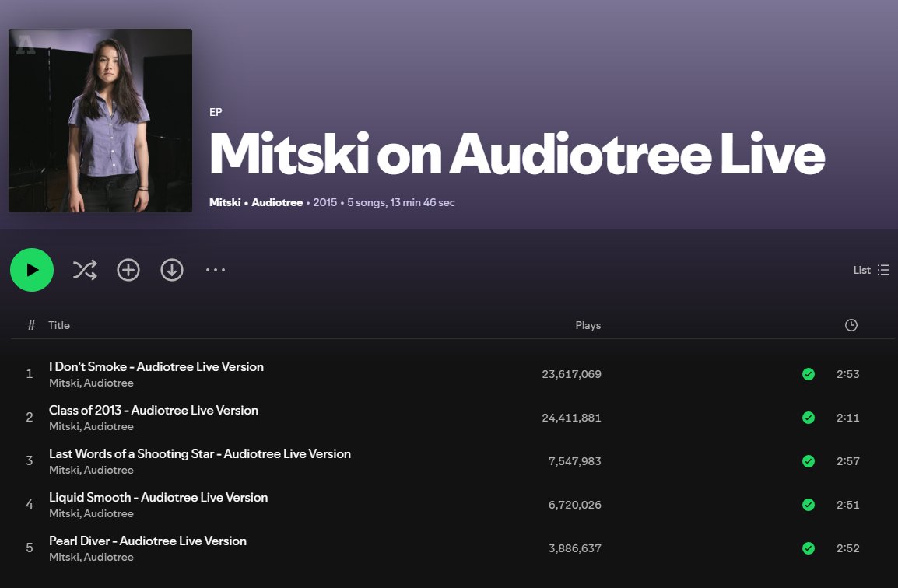Toggle saved checkmark for I Don't Smoke

click(x=808, y=374)
